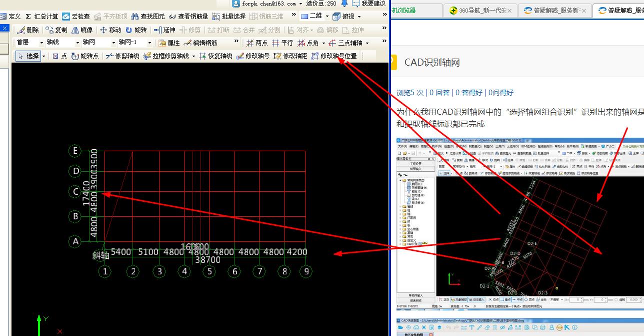Click the 5400 span dimension text
The width and height of the screenshot is (644, 336).
tap(121, 252)
